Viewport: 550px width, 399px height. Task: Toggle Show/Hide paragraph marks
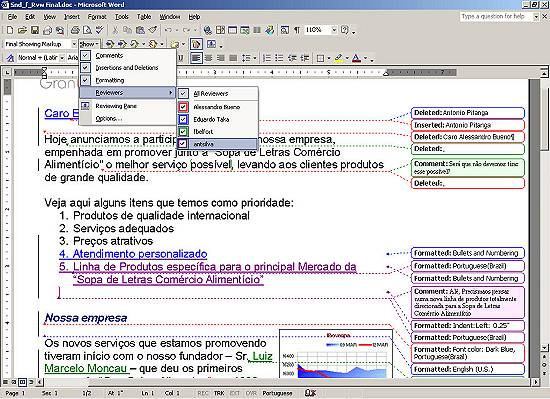pyautogui.click(x=297, y=30)
